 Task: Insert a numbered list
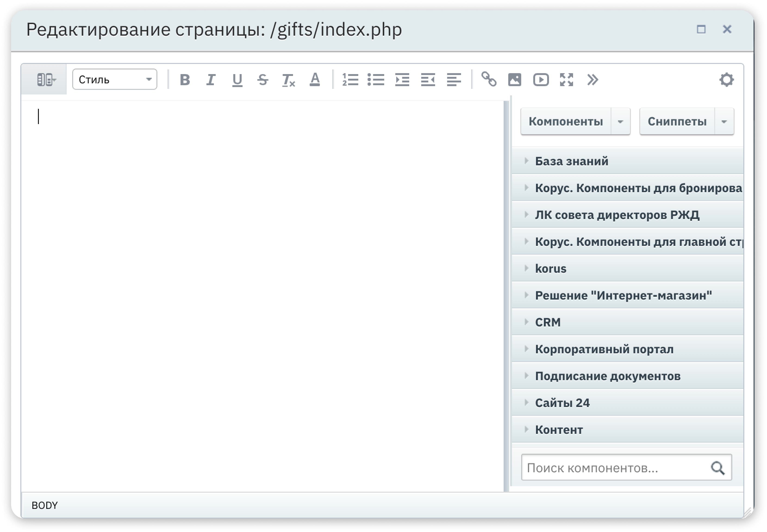point(350,80)
